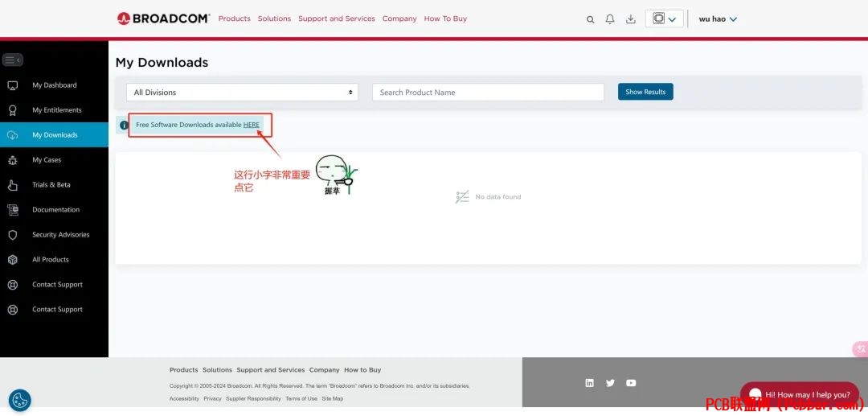Click the My Downloads page heading
The width and height of the screenshot is (868, 416).
pos(162,63)
